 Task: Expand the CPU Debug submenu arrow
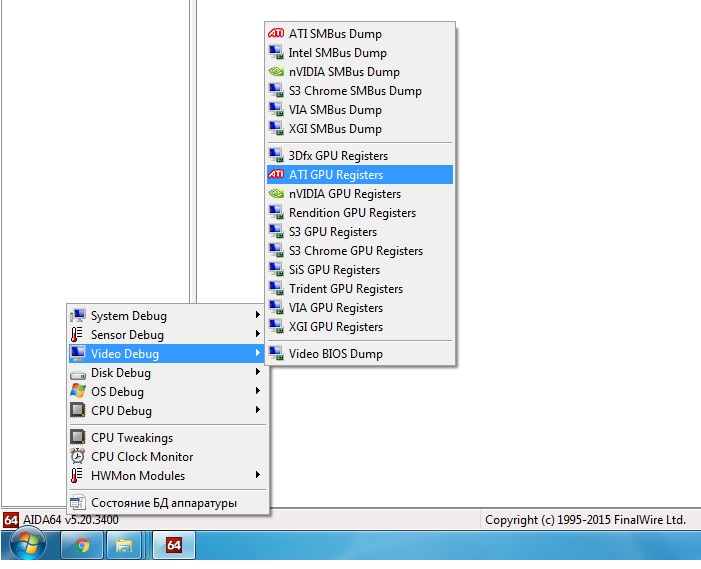[258, 410]
